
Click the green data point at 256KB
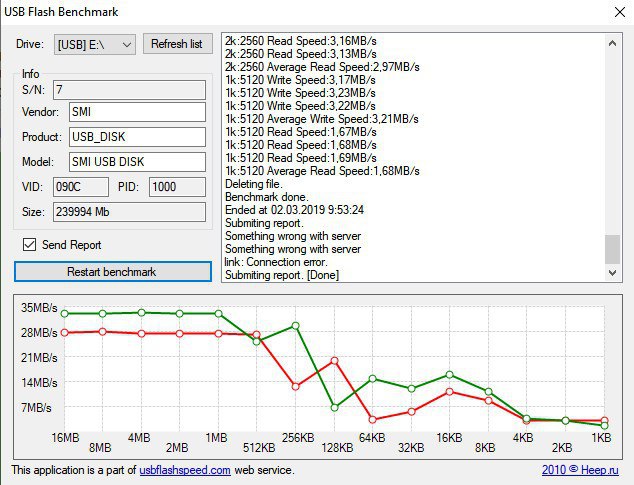tap(296, 326)
